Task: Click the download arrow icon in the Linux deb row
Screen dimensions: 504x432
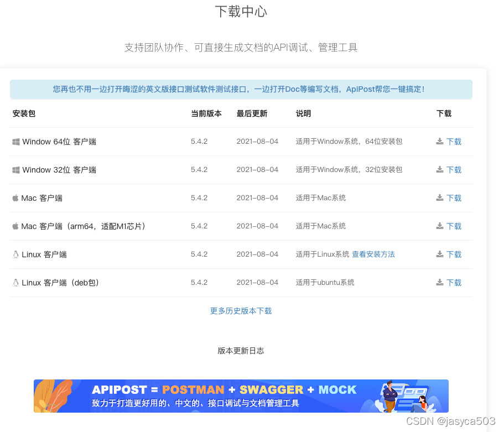Action: pos(440,282)
